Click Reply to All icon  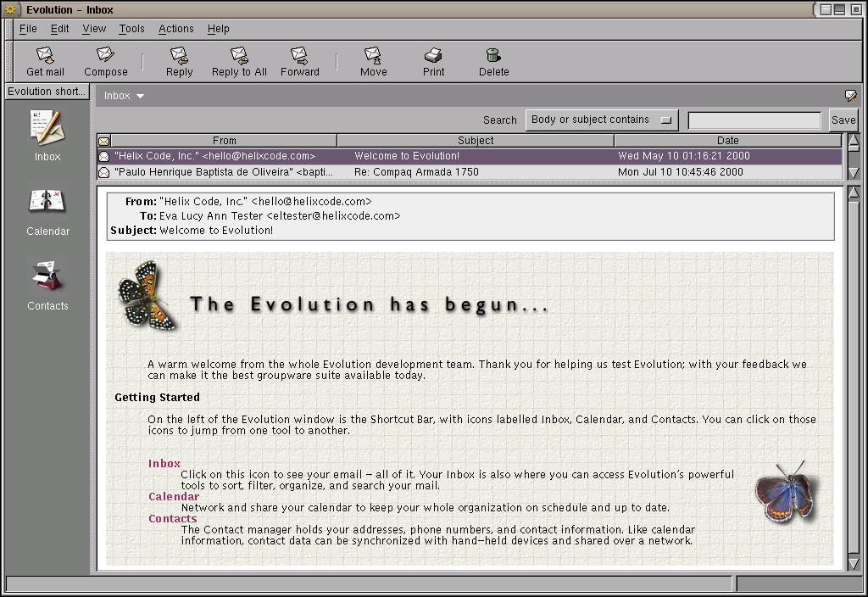click(x=239, y=59)
